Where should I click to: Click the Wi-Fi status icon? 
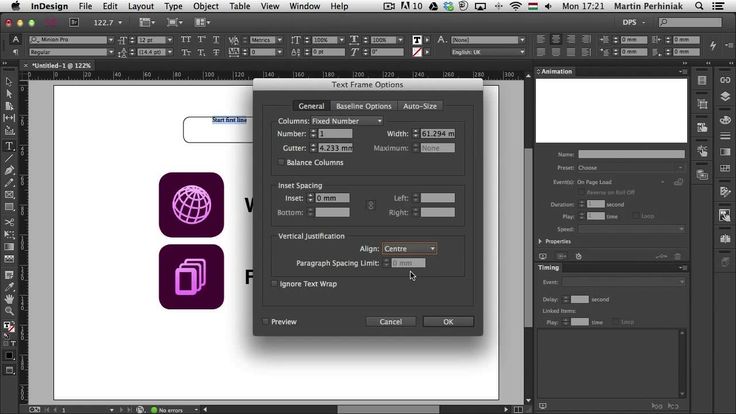(x=515, y=6)
